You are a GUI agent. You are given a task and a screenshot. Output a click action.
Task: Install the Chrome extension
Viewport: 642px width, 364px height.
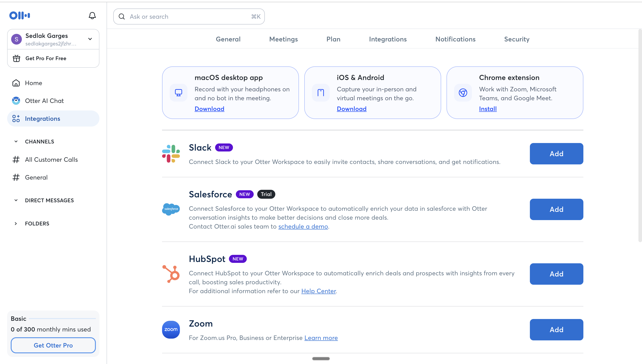pyautogui.click(x=487, y=109)
